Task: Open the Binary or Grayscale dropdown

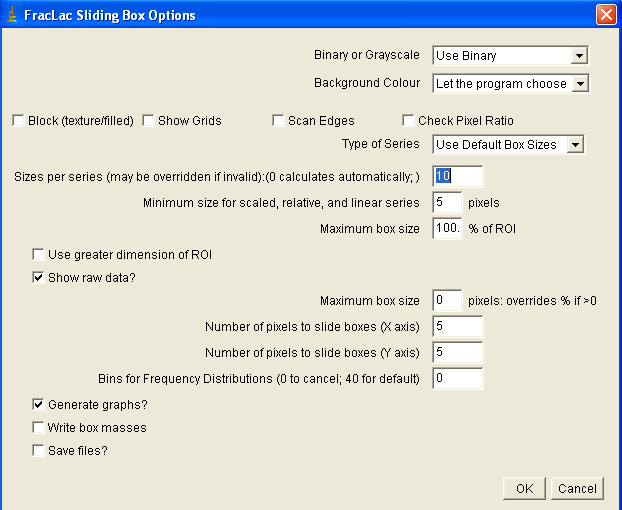Action: coord(511,55)
